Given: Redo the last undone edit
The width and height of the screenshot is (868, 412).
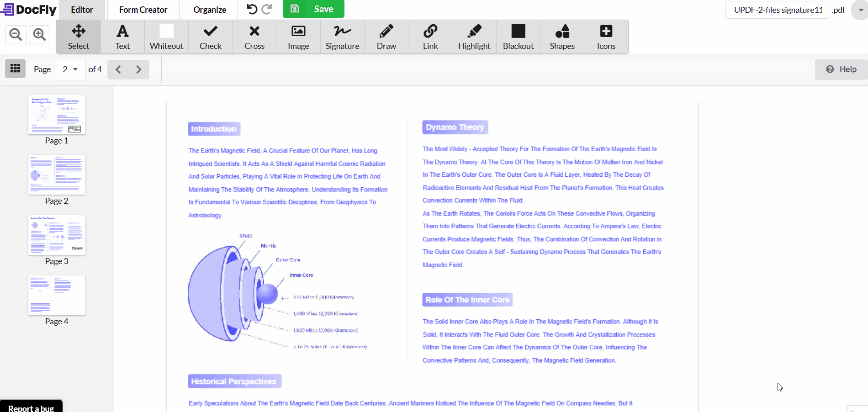Looking at the screenshot, I should coord(267,9).
